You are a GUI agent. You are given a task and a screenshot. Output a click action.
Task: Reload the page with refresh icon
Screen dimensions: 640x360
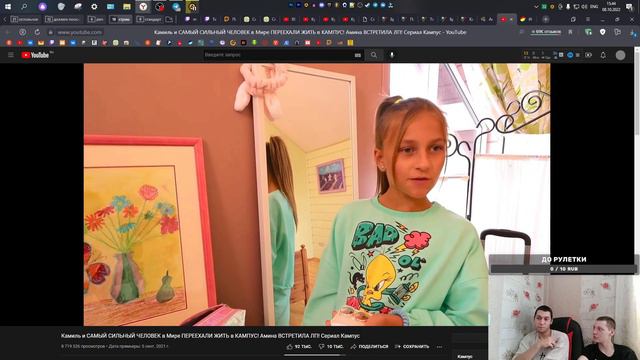coord(37,32)
